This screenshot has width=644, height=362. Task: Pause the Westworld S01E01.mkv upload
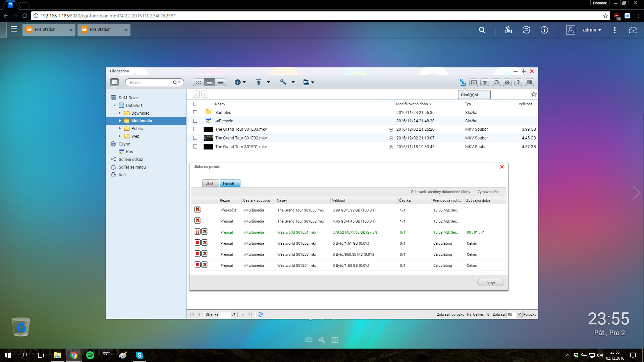click(x=197, y=232)
